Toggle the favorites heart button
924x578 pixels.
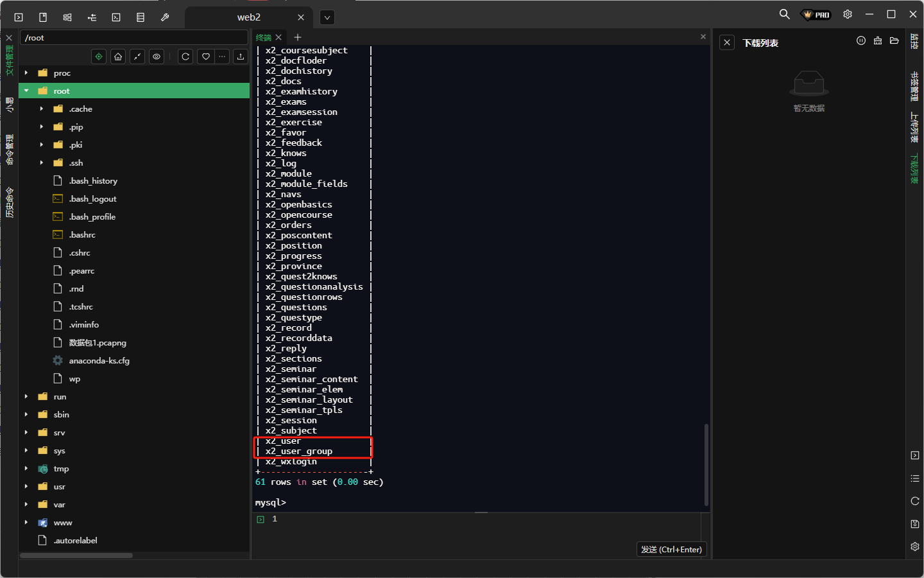click(x=206, y=57)
